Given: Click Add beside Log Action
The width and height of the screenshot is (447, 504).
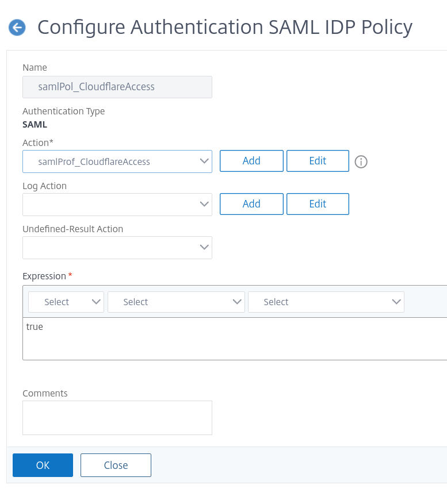Looking at the screenshot, I should click(251, 204).
